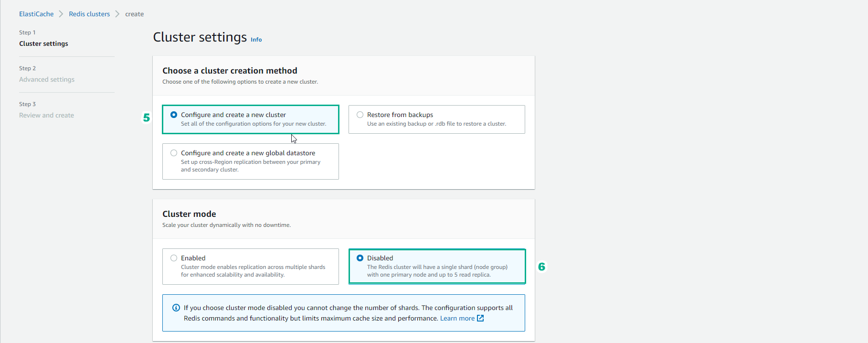Click the Cluster mode section heading

pyautogui.click(x=189, y=214)
